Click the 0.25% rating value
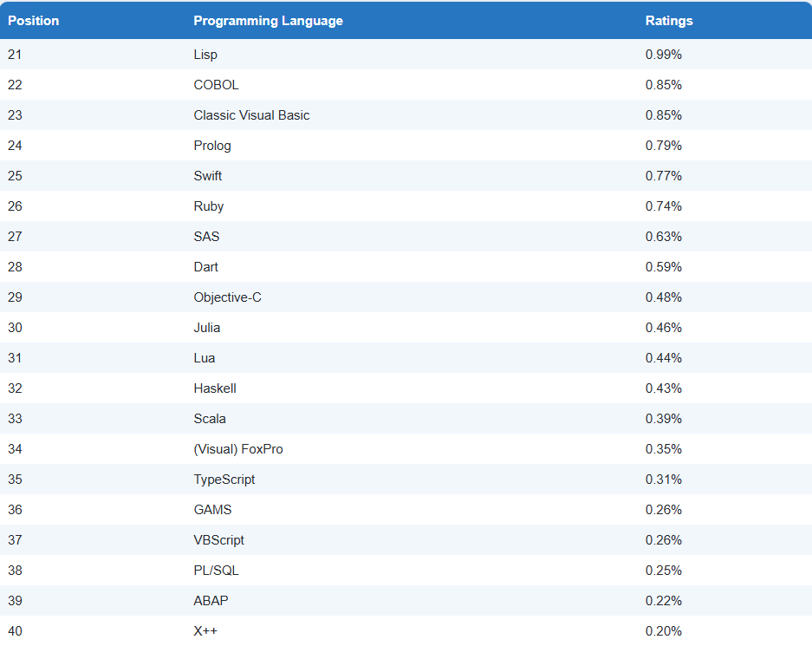The image size is (812, 646). point(663,571)
